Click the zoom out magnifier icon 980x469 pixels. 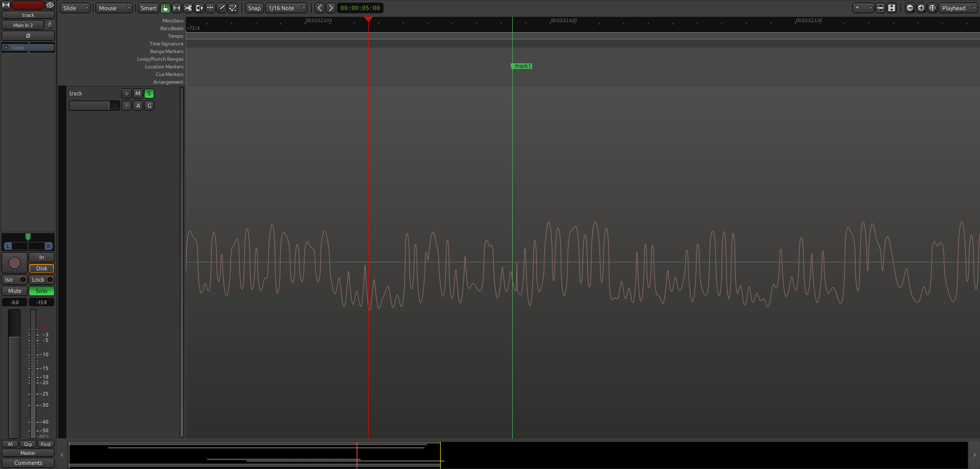[x=910, y=8]
